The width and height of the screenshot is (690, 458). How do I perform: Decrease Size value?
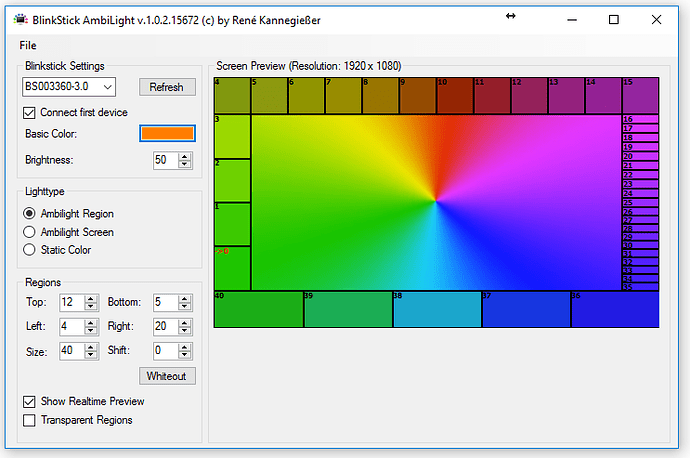pos(91,355)
